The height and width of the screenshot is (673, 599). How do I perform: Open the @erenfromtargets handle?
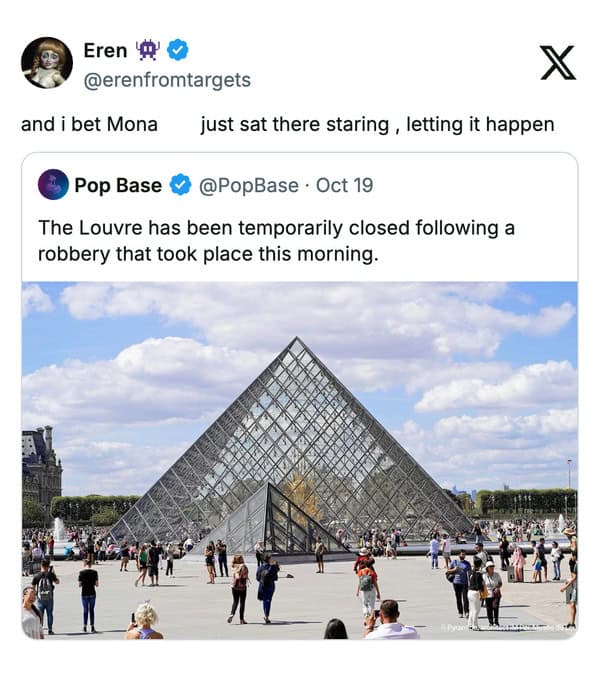167,80
